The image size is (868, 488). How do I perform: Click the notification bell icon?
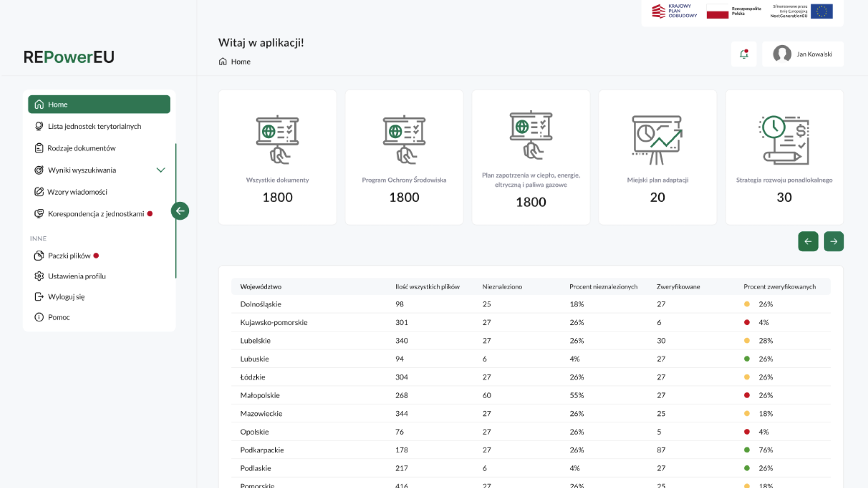point(744,54)
